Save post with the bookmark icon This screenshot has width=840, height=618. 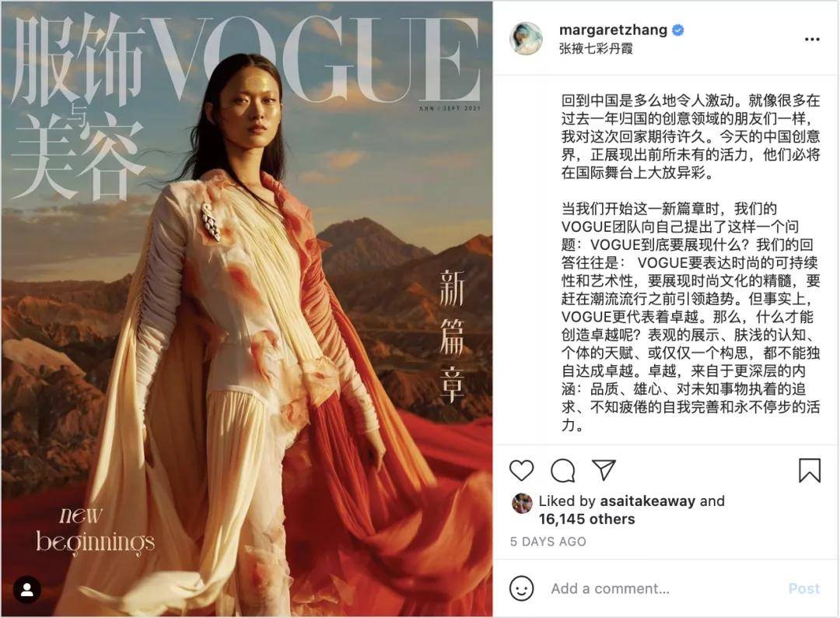click(809, 470)
